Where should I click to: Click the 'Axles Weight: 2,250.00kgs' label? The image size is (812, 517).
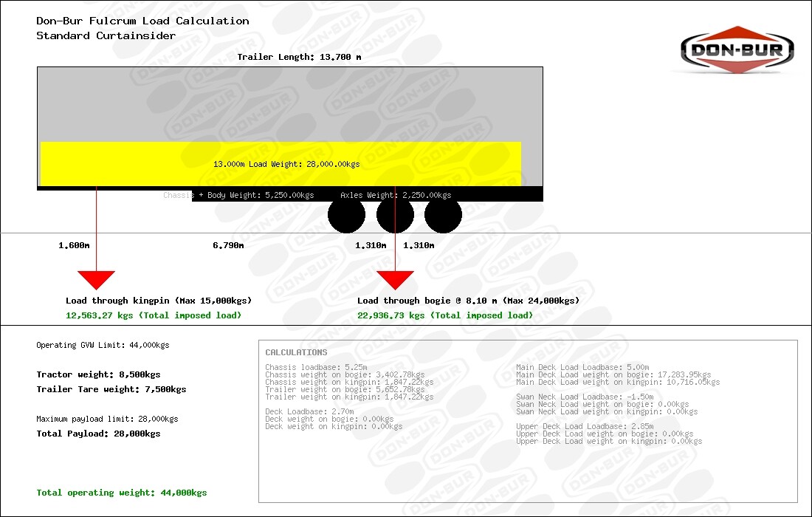point(396,195)
